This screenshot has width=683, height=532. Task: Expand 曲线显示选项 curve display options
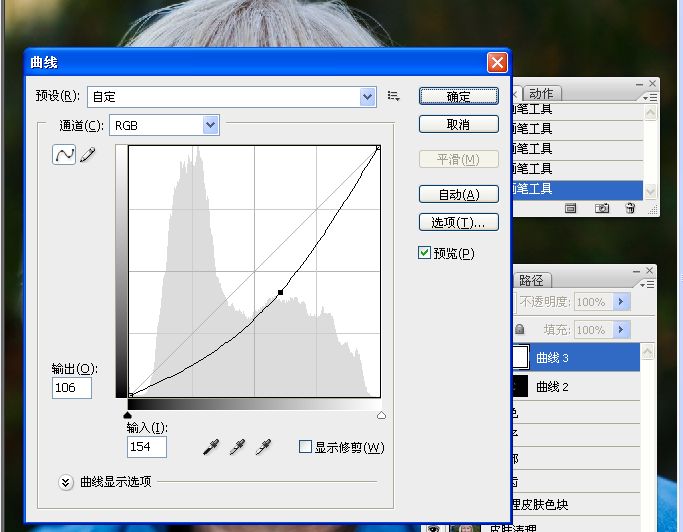pyautogui.click(x=65, y=482)
